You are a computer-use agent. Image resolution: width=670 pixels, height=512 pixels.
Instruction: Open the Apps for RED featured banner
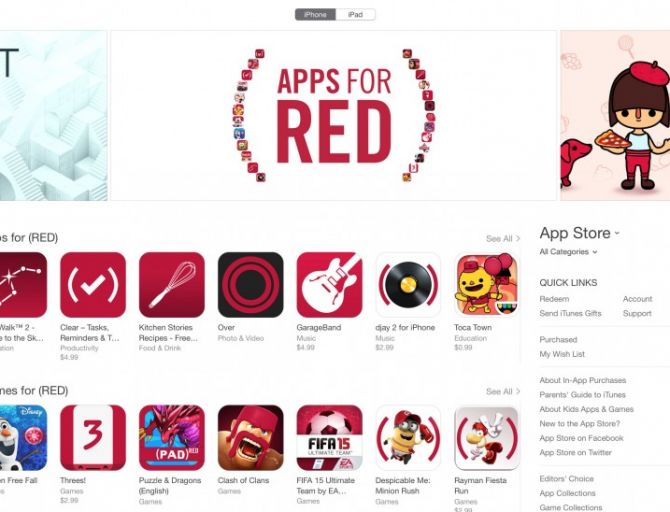pyautogui.click(x=334, y=115)
